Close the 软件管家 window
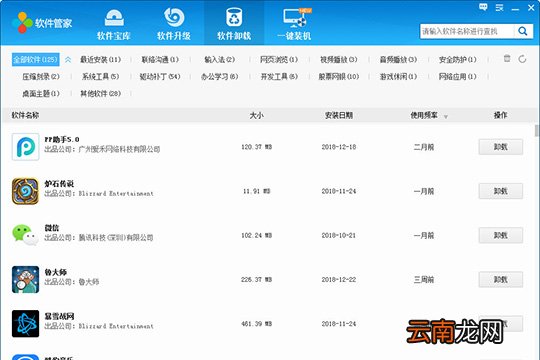The height and width of the screenshot is (360, 540). point(531,8)
